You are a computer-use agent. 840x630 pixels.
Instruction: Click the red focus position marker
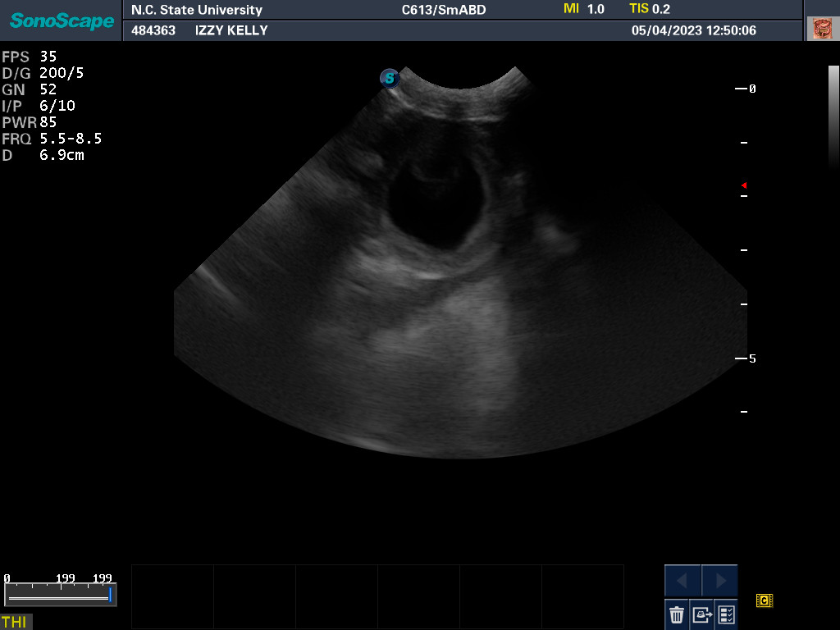coord(743,185)
